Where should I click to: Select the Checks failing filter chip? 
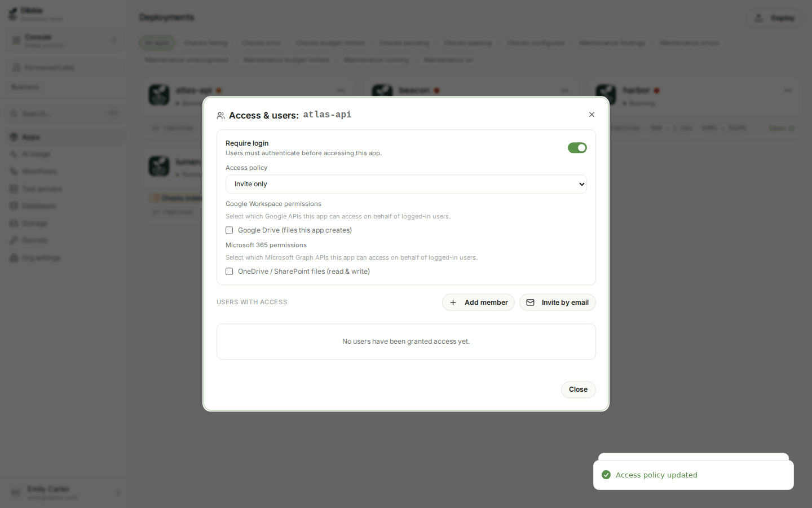click(x=206, y=43)
